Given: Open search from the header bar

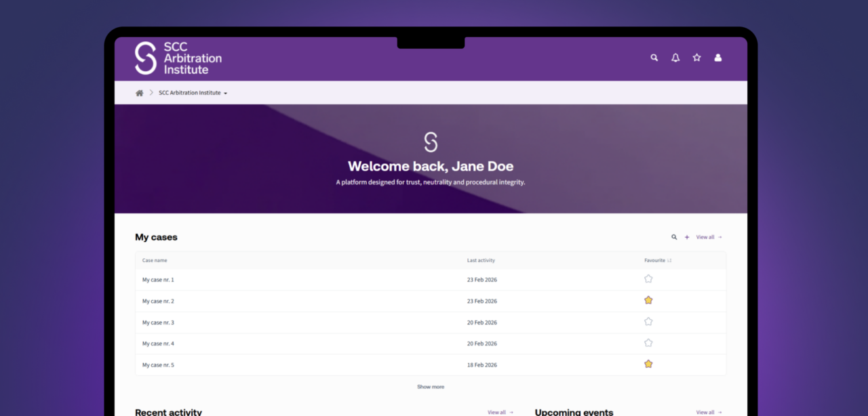Looking at the screenshot, I should point(654,58).
